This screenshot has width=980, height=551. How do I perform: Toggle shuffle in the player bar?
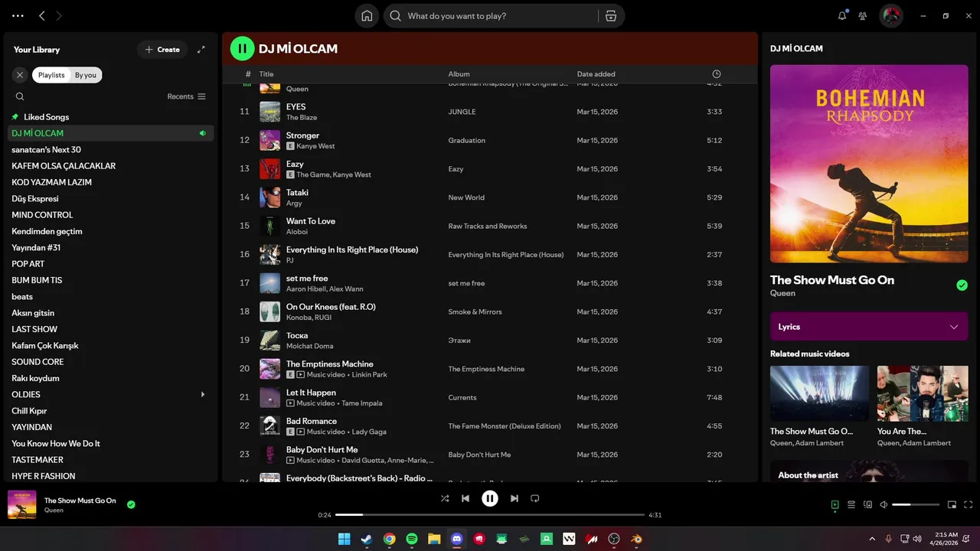pos(445,498)
